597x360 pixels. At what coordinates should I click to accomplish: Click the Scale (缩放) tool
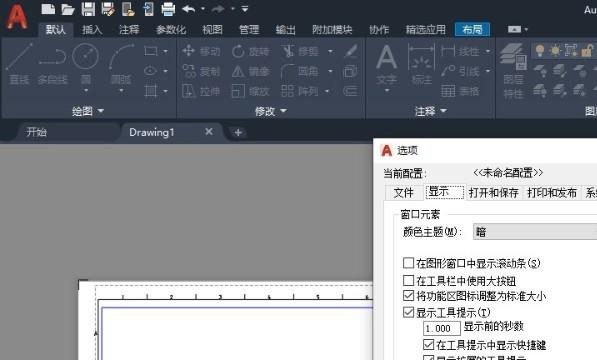click(x=251, y=91)
